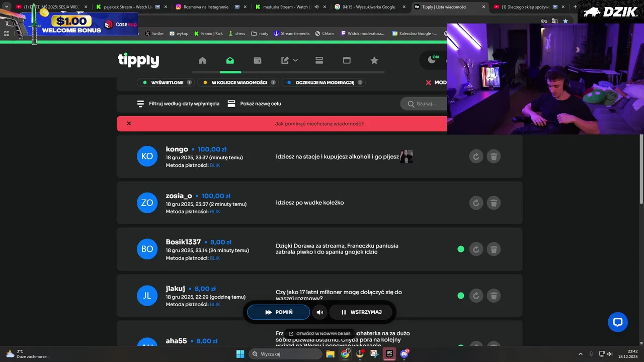Close the red Jak pominąć banner

[x=129, y=123]
